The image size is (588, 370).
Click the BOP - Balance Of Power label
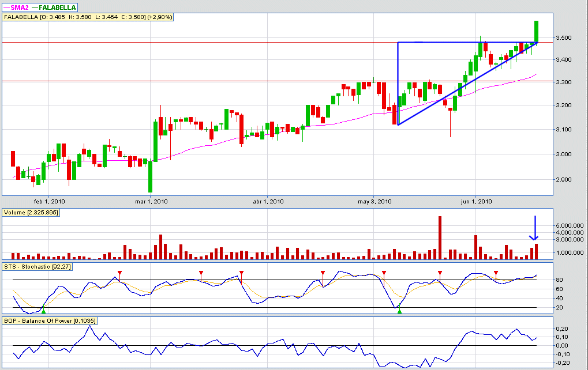49,320
